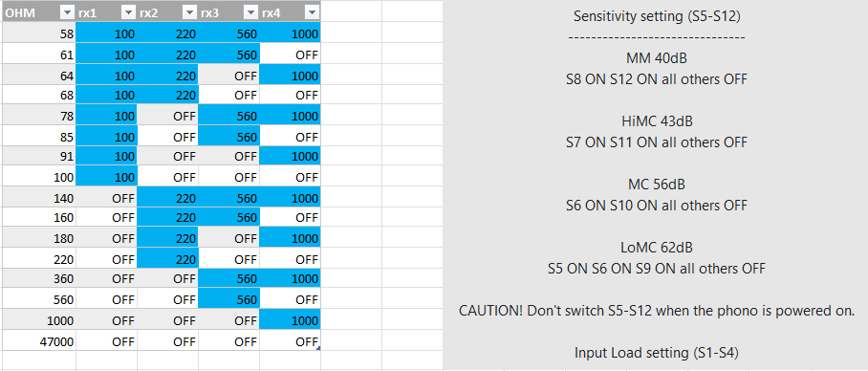Select the rx2 OFF cell in the 78 ohm row
The width and height of the screenshot is (868, 371).
pyautogui.click(x=167, y=116)
